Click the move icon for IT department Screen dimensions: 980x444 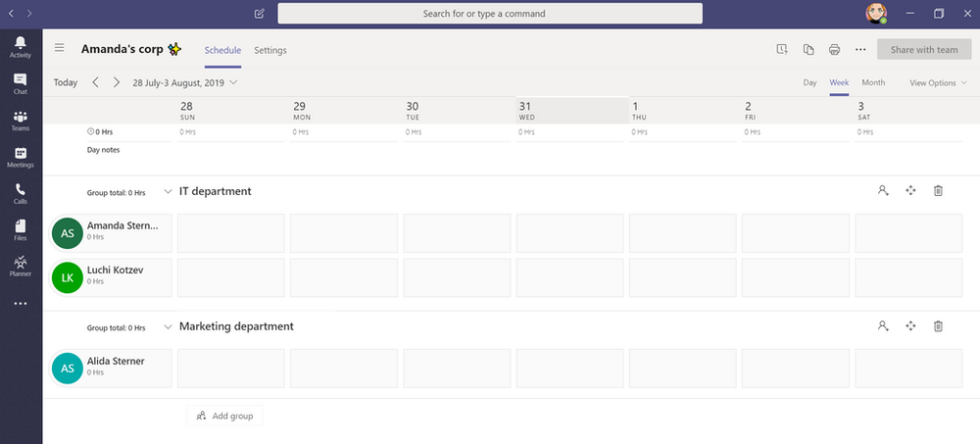coord(910,191)
